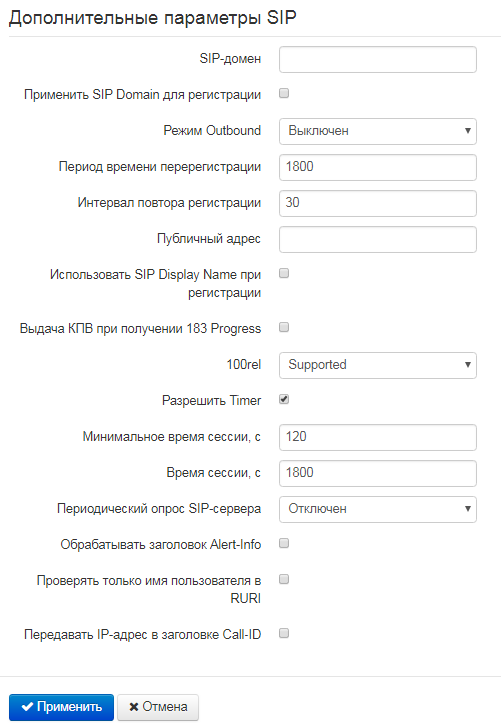Click the cross icon on Отмена
This screenshot has height=727, width=501.
click(x=134, y=707)
